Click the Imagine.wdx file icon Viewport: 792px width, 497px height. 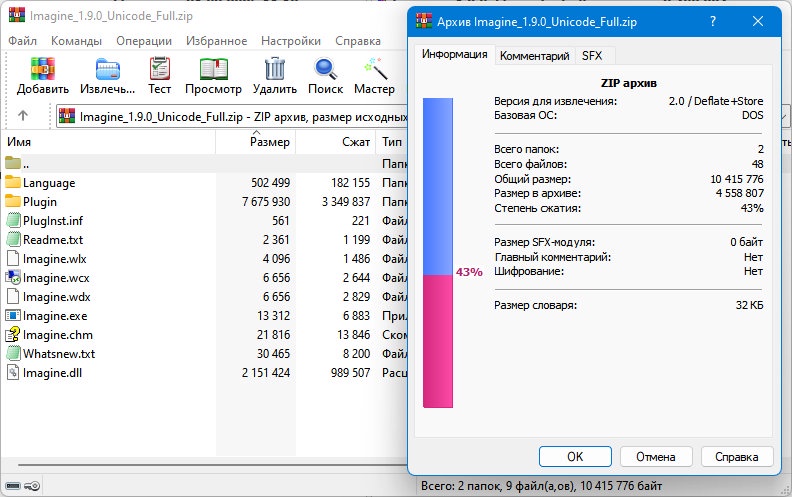tap(13, 296)
